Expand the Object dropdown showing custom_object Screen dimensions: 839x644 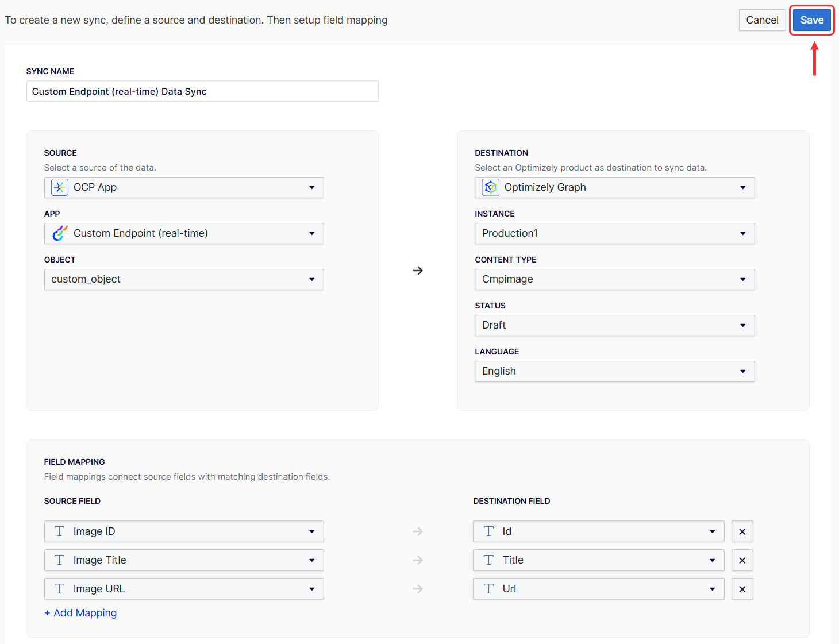coord(184,279)
